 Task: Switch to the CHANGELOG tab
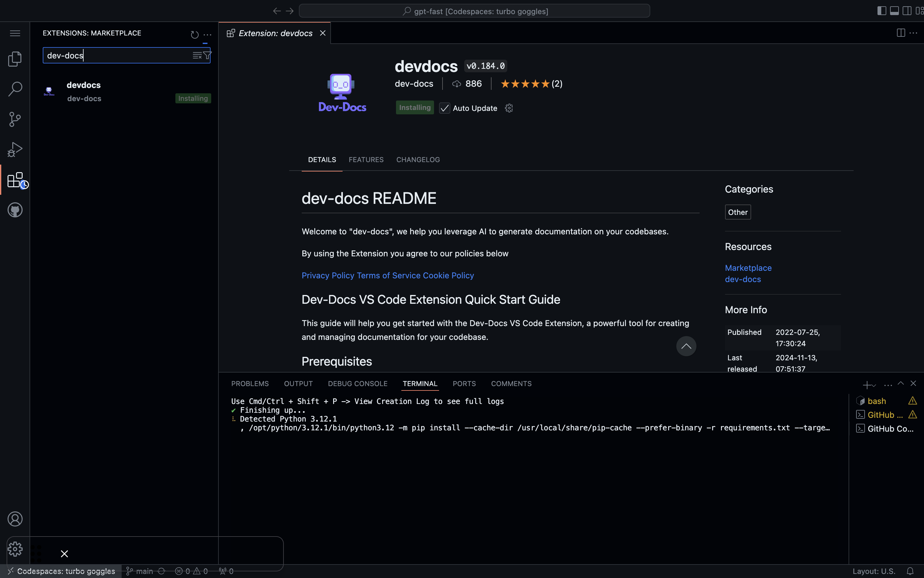(x=418, y=160)
